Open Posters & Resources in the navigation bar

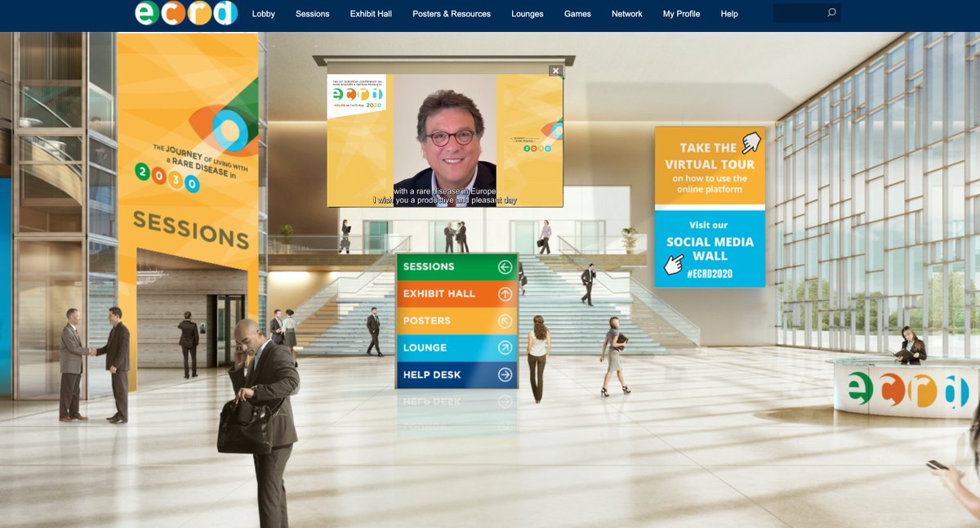pos(452,14)
